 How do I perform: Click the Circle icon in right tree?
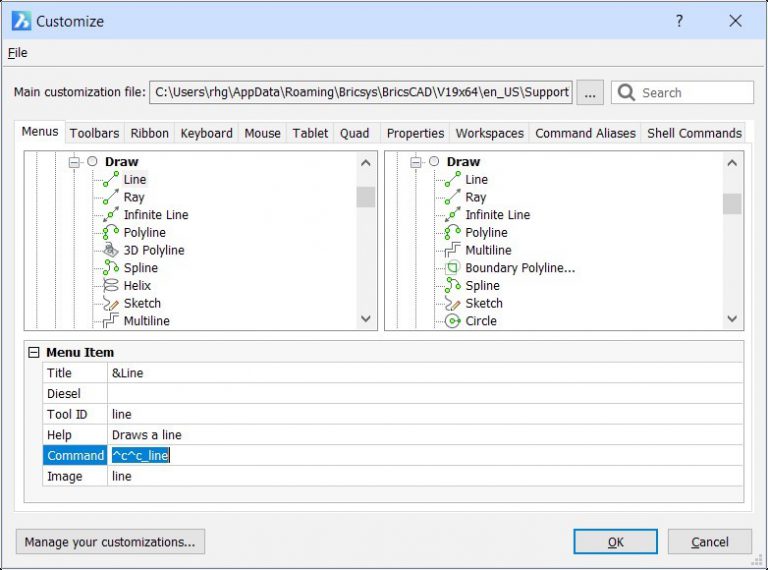(x=453, y=321)
